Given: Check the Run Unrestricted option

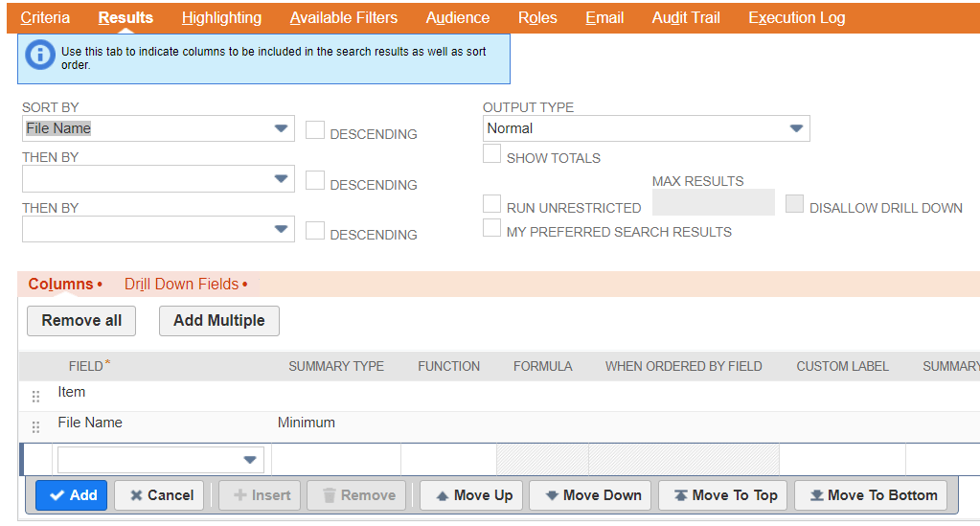Looking at the screenshot, I should [491, 204].
